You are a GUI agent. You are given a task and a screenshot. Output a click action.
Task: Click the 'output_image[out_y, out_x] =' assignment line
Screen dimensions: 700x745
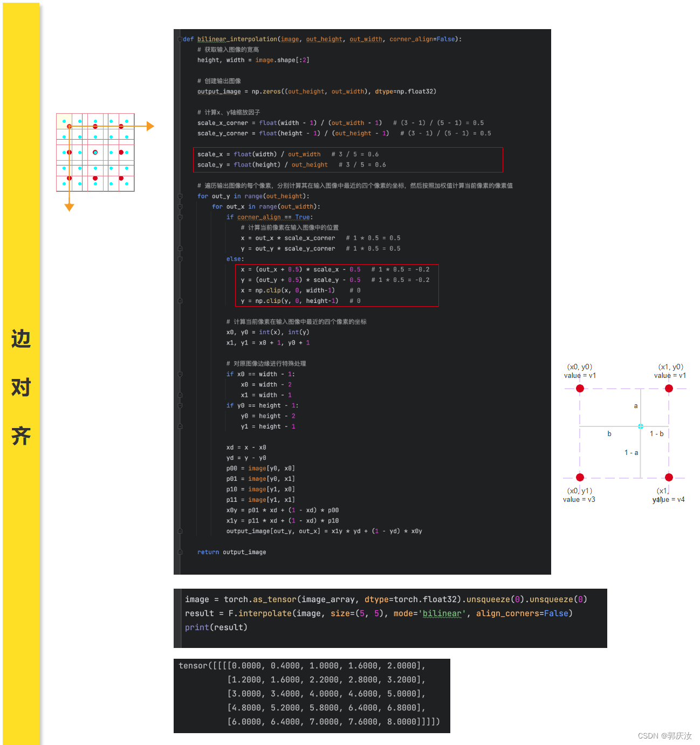pyautogui.click(x=324, y=531)
